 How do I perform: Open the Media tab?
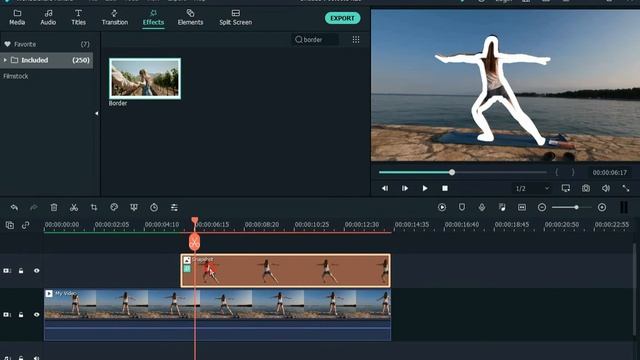[x=17, y=18]
